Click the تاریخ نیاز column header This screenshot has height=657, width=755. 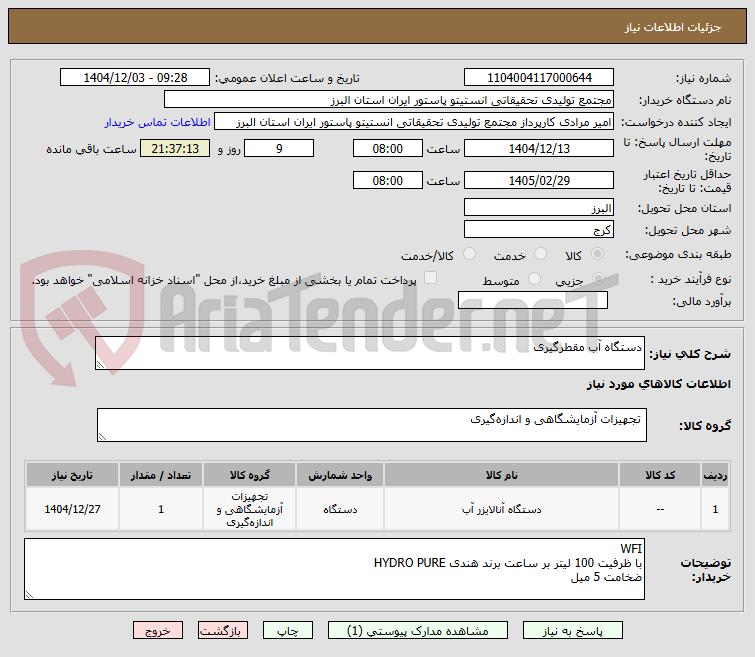coord(72,475)
